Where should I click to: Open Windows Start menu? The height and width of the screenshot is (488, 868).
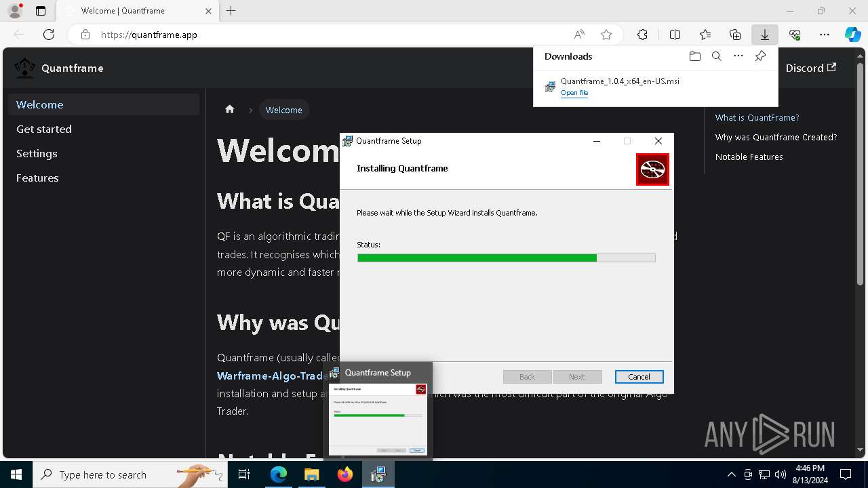16,474
